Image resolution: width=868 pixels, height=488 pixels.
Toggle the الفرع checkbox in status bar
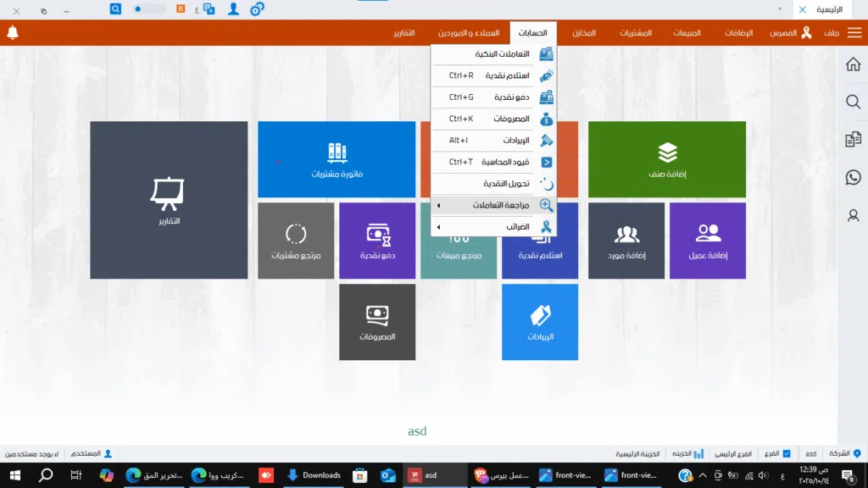tap(787, 454)
